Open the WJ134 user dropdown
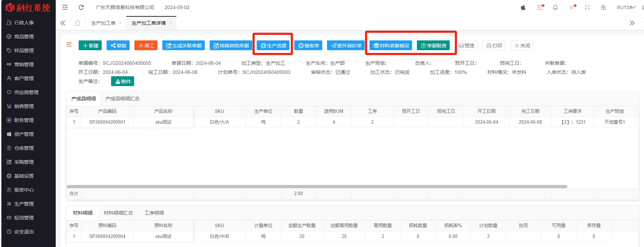The height and width of the screenshot is (247, 644). click(626, 7)
